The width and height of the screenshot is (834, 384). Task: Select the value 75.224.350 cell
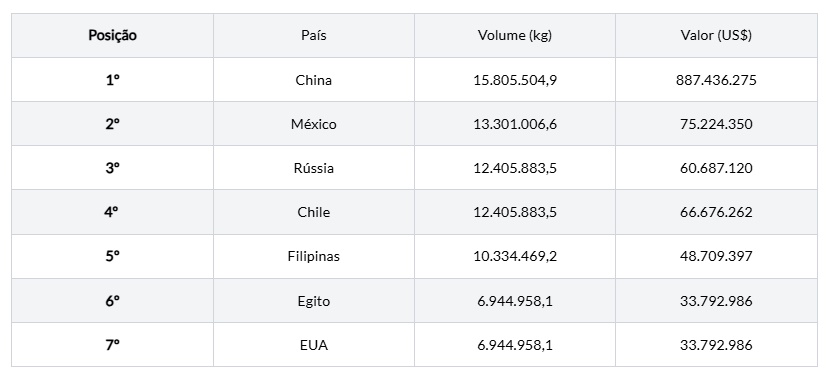coord(716,124)
